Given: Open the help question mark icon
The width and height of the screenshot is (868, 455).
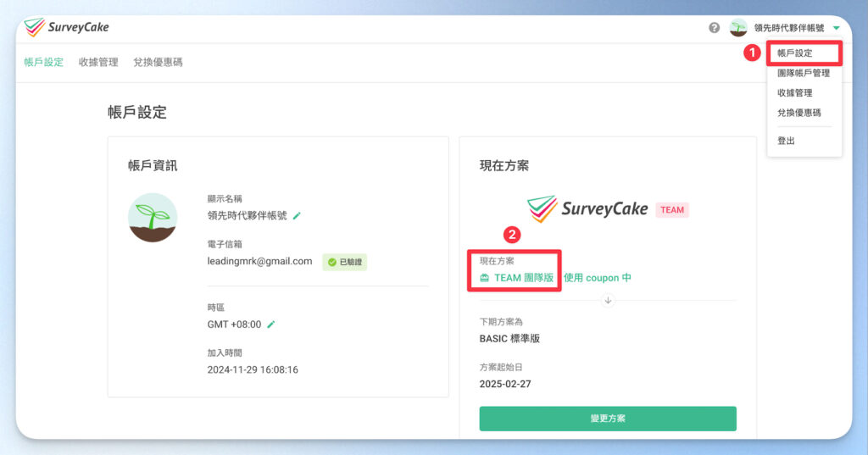Looking at the screenshot, I should tap(714, 28).
